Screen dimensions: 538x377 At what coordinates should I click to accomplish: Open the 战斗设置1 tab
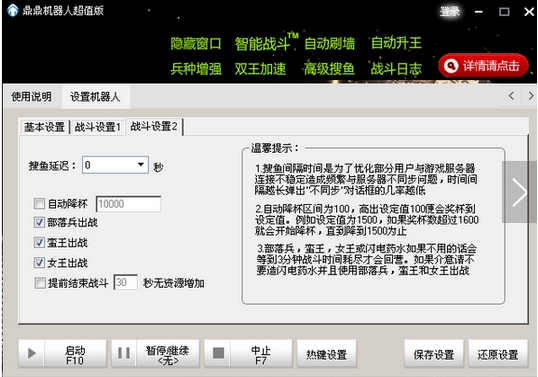click(x=97, y=127)
